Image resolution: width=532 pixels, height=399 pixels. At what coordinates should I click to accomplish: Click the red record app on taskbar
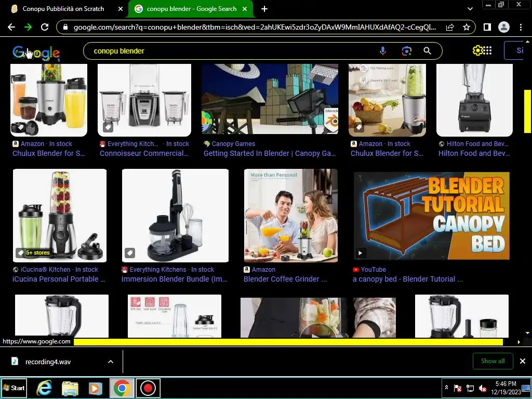click(148, 388)
